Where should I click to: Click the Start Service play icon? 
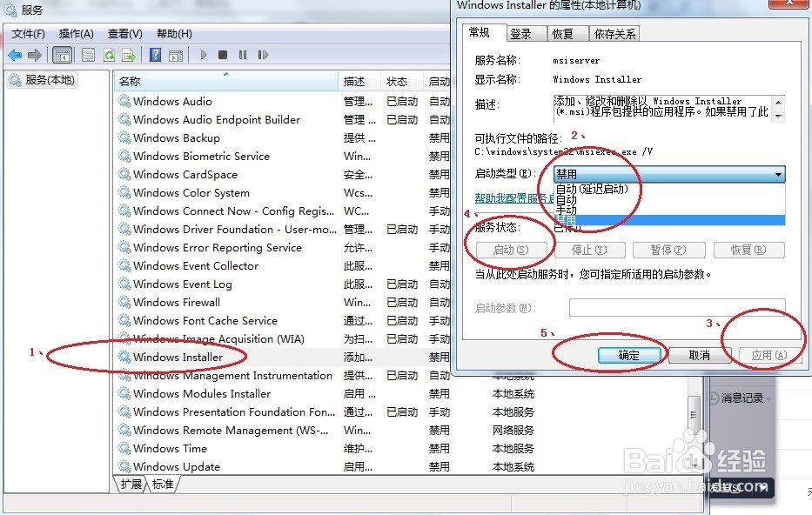click(x=203, y=55)
